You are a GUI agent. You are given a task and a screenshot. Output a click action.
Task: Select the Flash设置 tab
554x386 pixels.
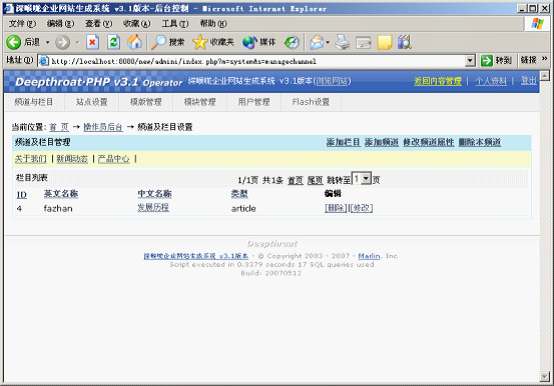[x=311, y=102]
